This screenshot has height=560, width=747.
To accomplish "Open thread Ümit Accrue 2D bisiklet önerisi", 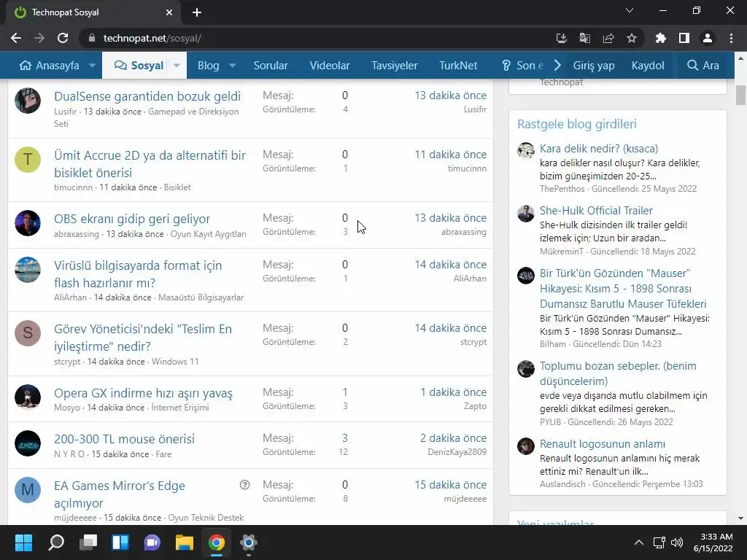I will 150,164.
